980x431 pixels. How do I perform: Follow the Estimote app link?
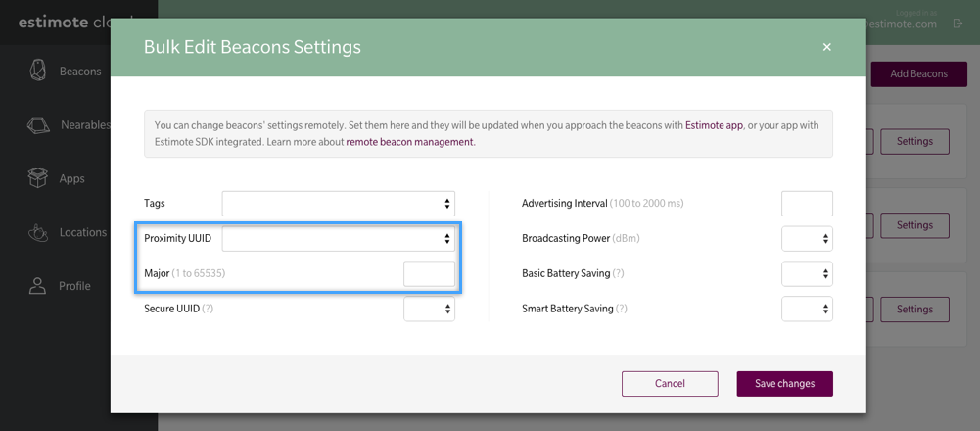coord(714,125)
